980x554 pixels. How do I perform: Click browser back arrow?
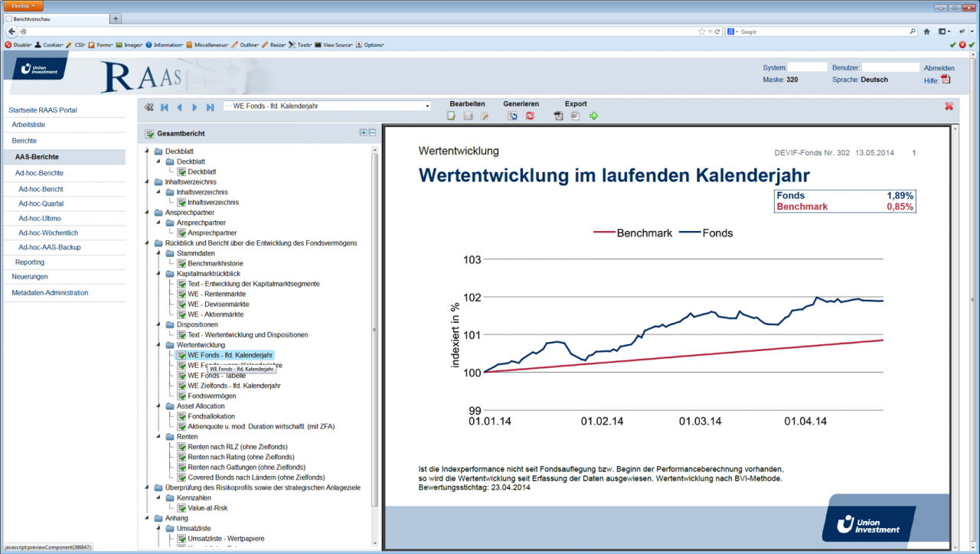coord(11,31)
